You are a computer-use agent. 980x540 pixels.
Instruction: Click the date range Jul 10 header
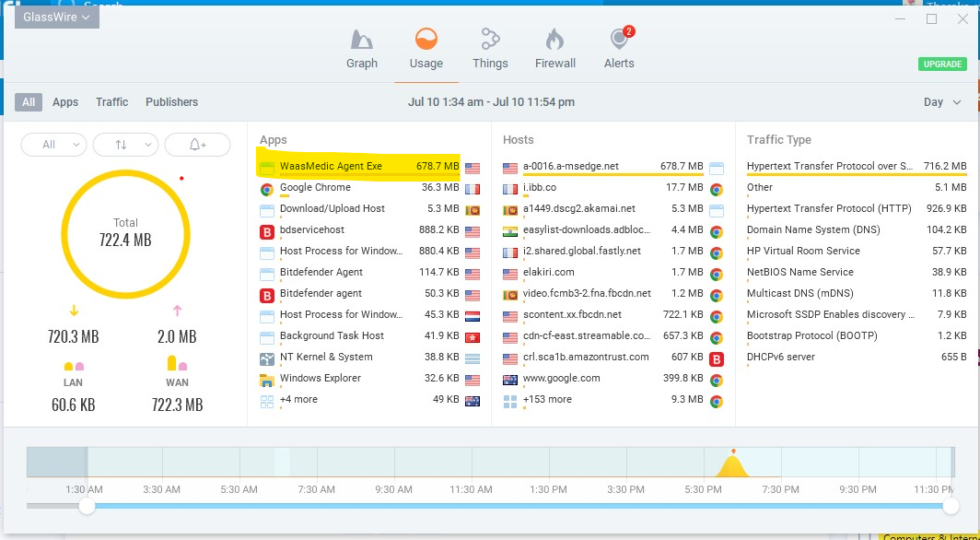pyautogui.click(x=491, y=102)
